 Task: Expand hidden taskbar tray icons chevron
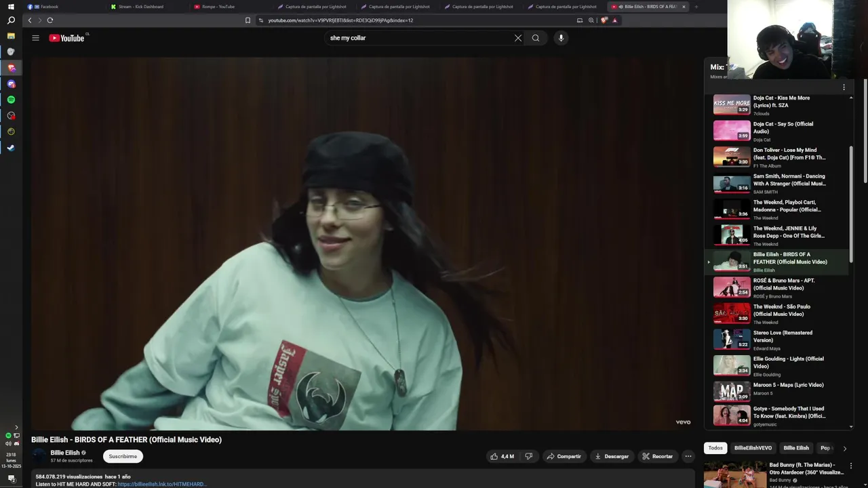[x=16, y=427]
